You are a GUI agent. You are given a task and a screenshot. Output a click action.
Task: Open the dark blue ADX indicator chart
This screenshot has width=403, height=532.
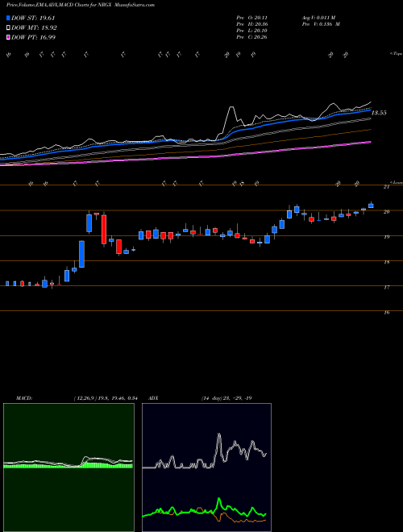206,468
